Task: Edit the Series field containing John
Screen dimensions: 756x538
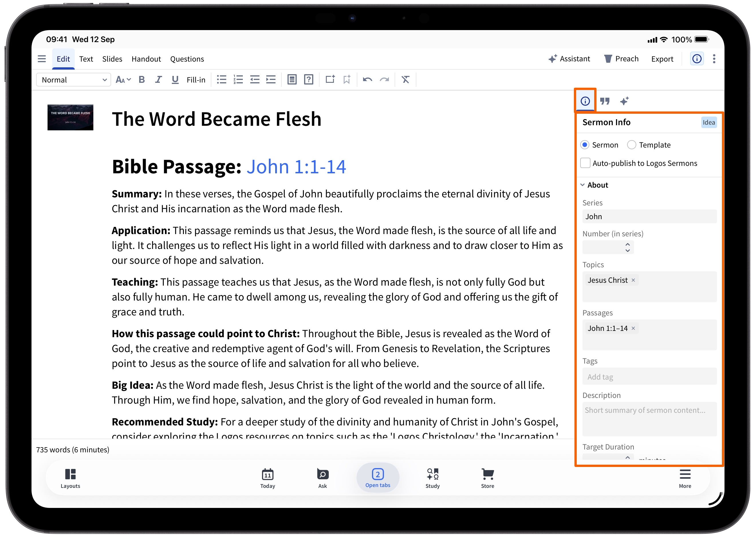Action: [x=649, y=217]
